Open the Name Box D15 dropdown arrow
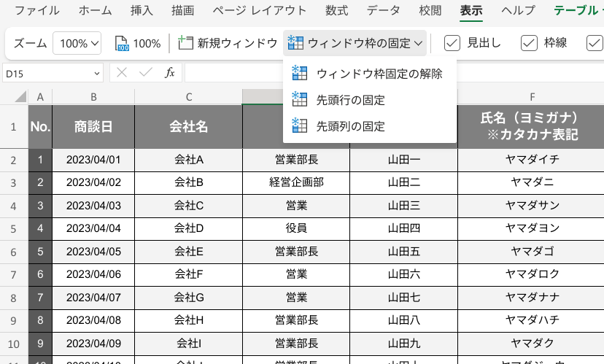The width and height of the screenshot is (604, 364). click(x=97, y=73)
